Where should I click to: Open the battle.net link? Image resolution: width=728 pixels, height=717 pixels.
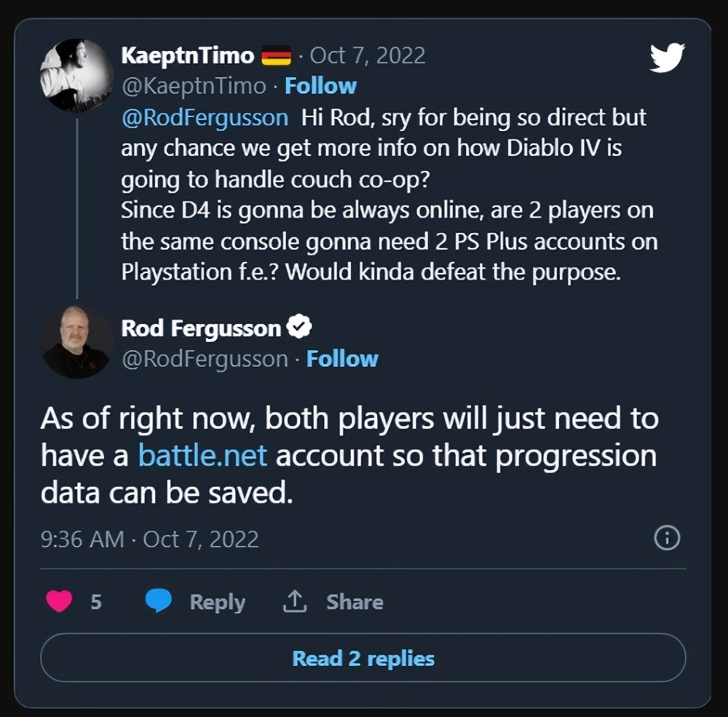(202, 456)
